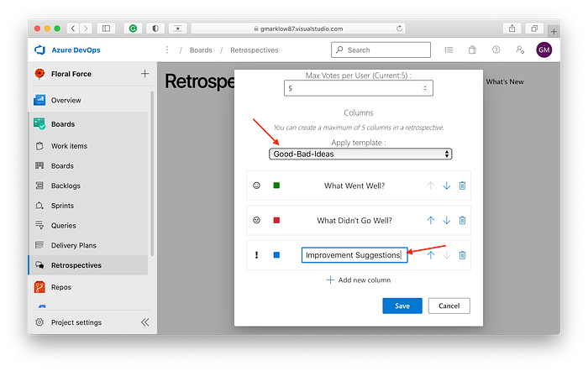Image resolution: width=588 pixels, height=371 pixels.
Task: Click the Safari URL address bar
Action: click(298, 29)
